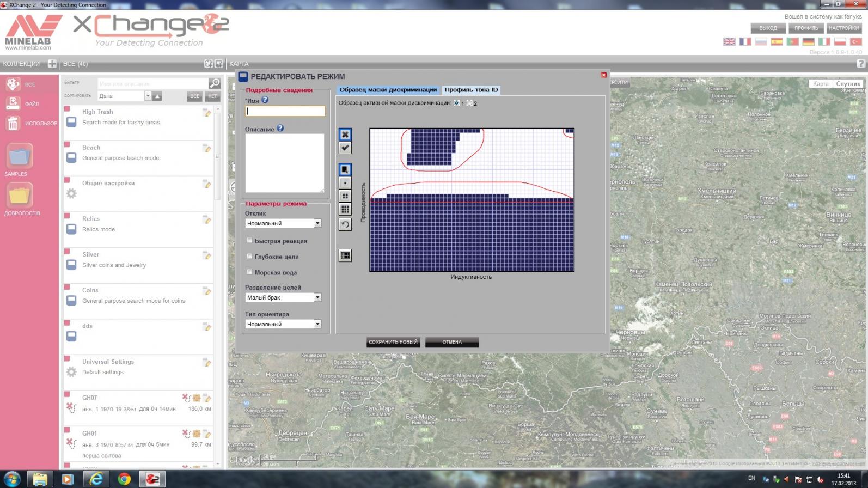Click the undo arrow in mask editor
This screenshot has width=868, height=488.
click(x=345, y=224)
